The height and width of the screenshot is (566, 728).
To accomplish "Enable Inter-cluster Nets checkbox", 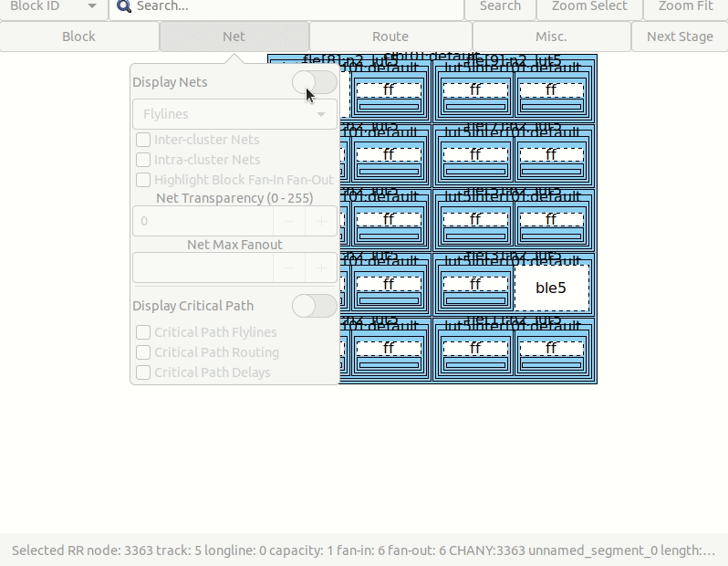I will (143, 140).
